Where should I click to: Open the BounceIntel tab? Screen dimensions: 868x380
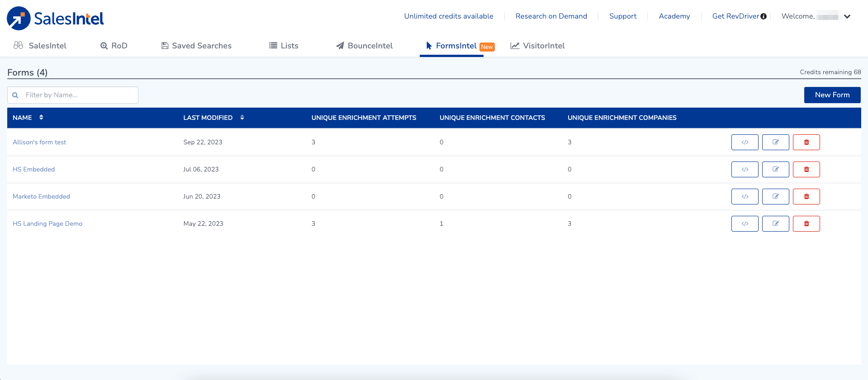tap(365, 46)
